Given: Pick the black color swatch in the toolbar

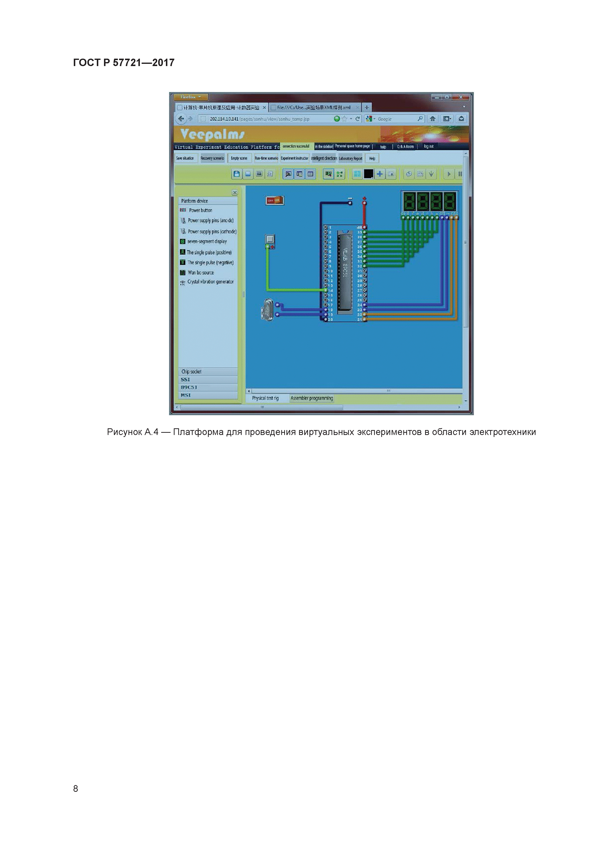Looking at the screenshot, I should click(368, 174).
